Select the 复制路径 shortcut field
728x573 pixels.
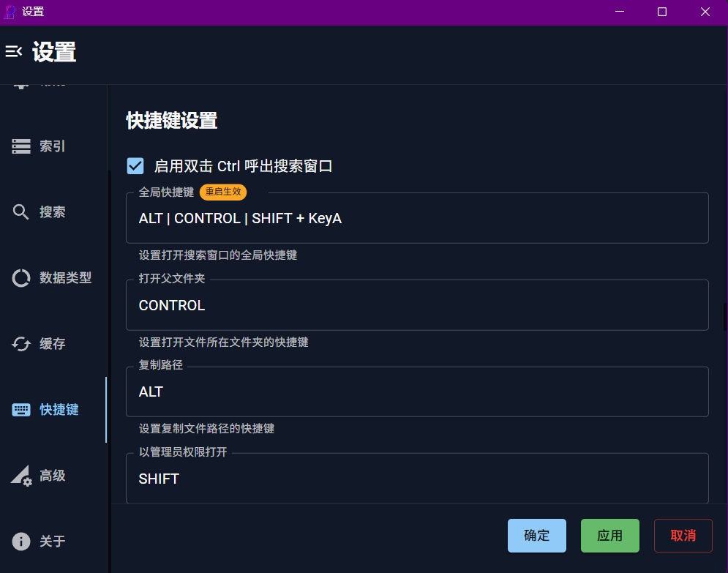coord(417,392)
